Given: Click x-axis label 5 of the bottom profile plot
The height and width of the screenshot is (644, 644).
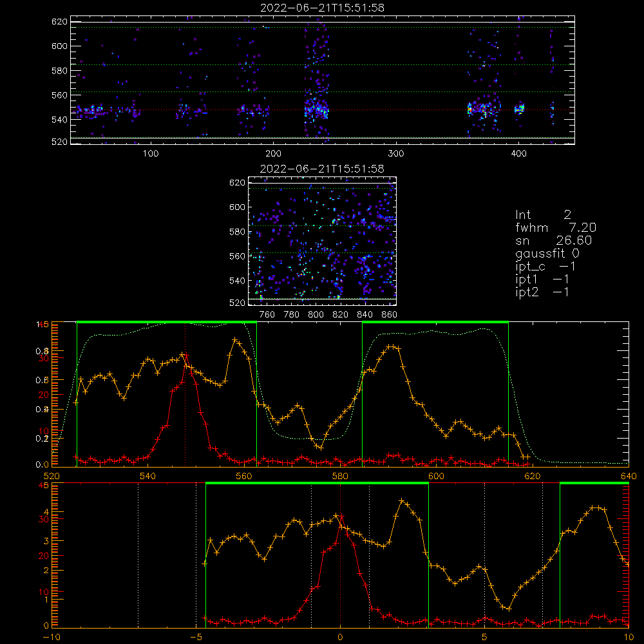Looking at the screenshot, I should pyautogui.click(x=485, y=638).
